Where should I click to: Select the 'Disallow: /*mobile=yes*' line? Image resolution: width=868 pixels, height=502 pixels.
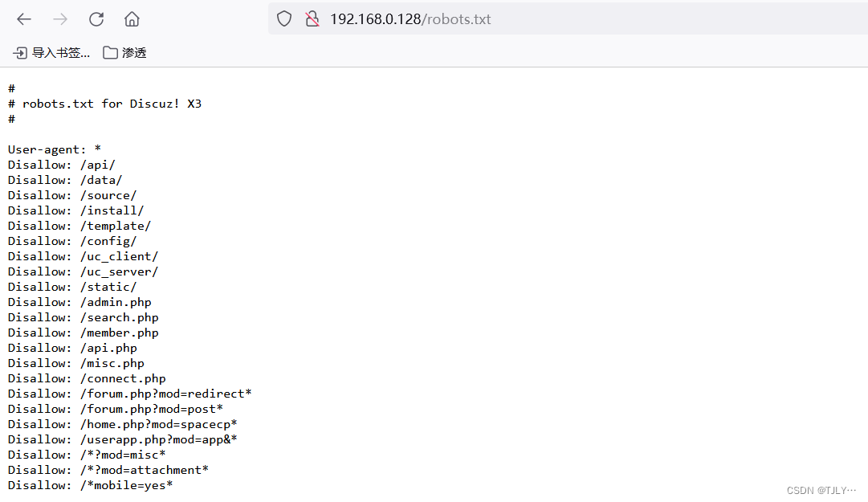coord(90,485)
